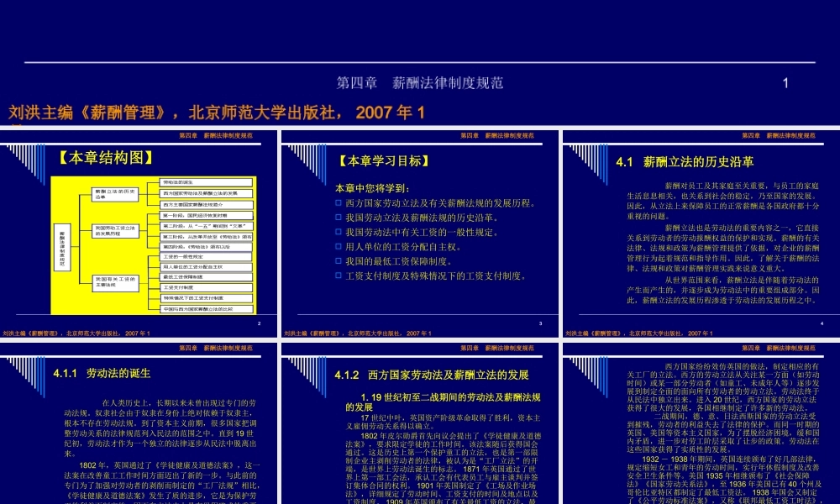Click paragraph starting 1932-1938年期间

[x=723, y=480]
